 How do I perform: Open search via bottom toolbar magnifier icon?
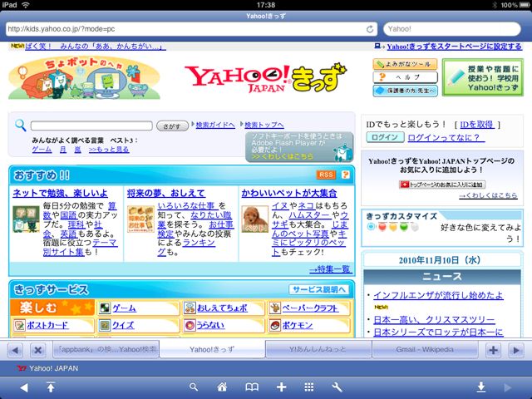pos(194,387)
